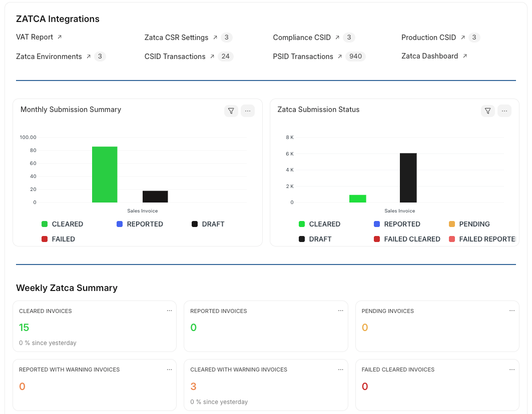Click the open arrow icon beside Compliance CSID
Viewport: 532px width, 414px height.
pos(338,37)
